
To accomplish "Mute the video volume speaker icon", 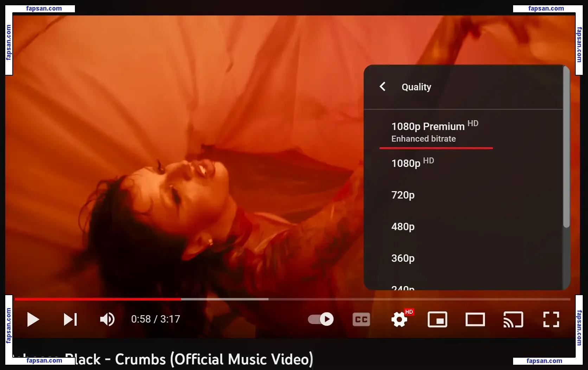I will click(x=107, y=319).
